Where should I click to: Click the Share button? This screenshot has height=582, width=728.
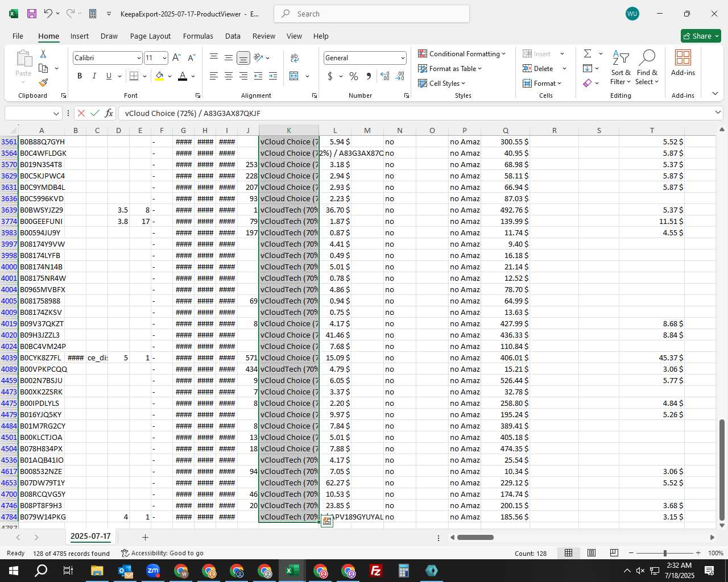[x=701, y=36]
